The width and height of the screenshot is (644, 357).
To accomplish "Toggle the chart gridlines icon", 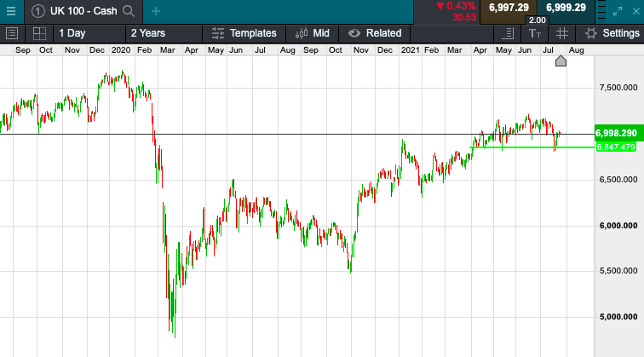I will 562,33.
